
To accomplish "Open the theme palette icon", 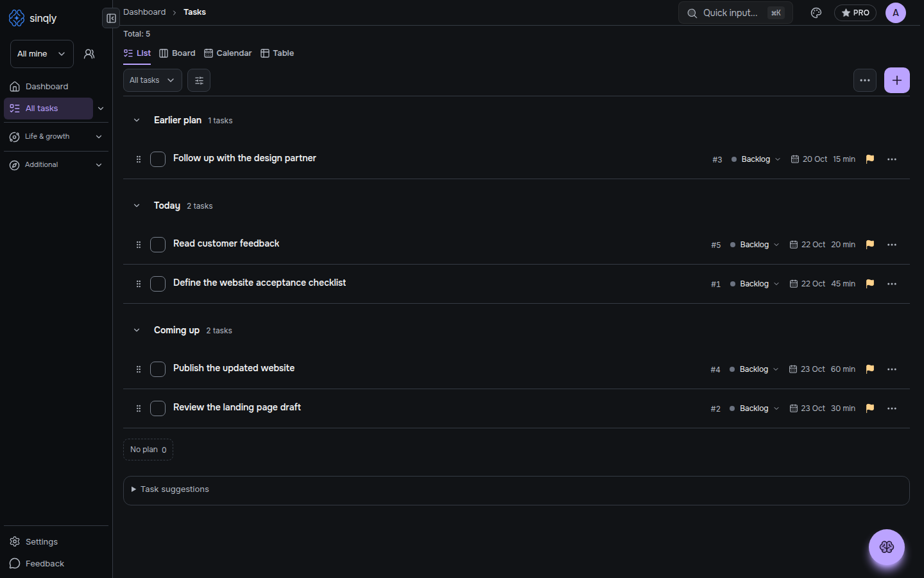I will click(816, 13).
